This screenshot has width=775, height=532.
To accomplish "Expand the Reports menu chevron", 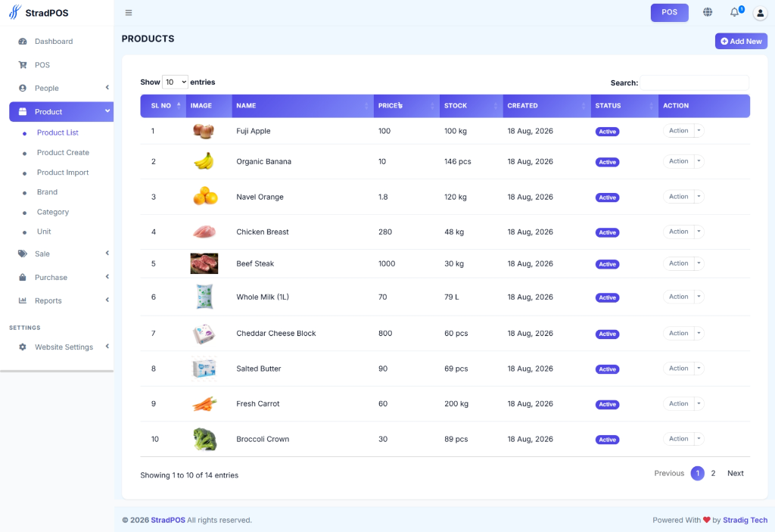I will (107, 300).
